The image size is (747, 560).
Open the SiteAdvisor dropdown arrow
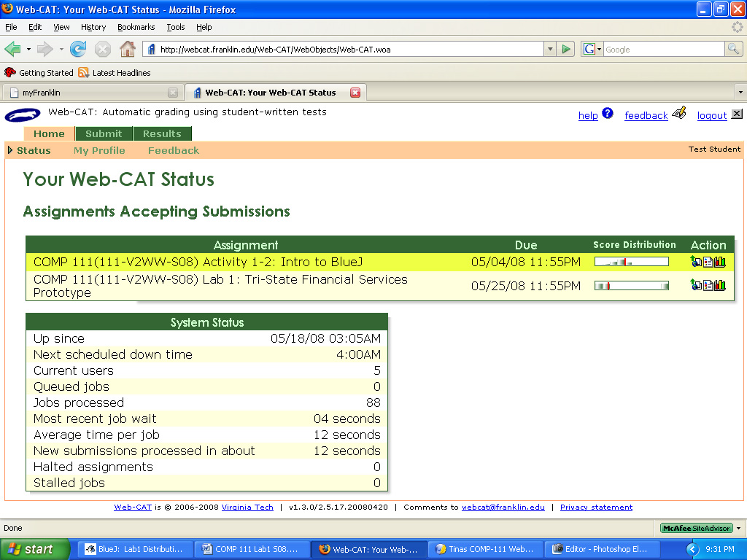[738, 528]
